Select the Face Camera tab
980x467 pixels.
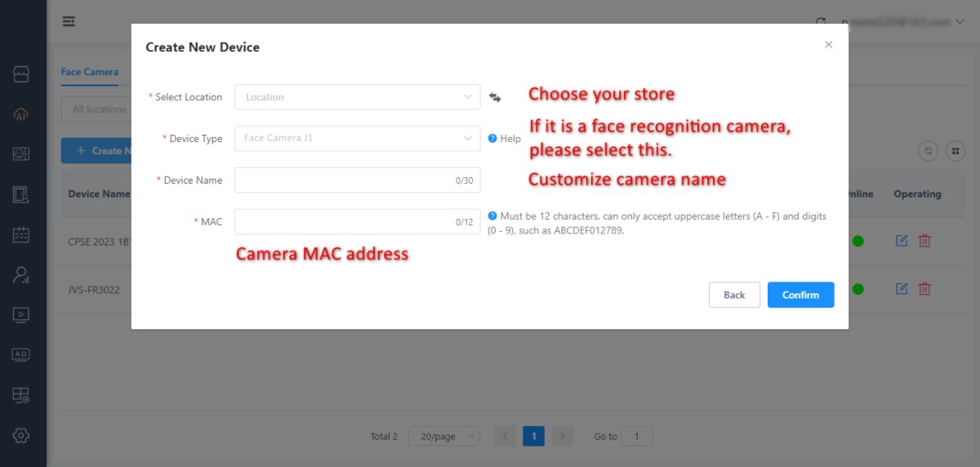tap(89, 72)
